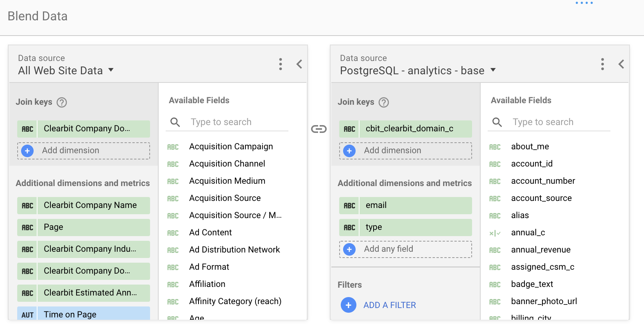Viewport: 644px width, 326px height.
Task: Choose account_id field
Action: [532, 164]
